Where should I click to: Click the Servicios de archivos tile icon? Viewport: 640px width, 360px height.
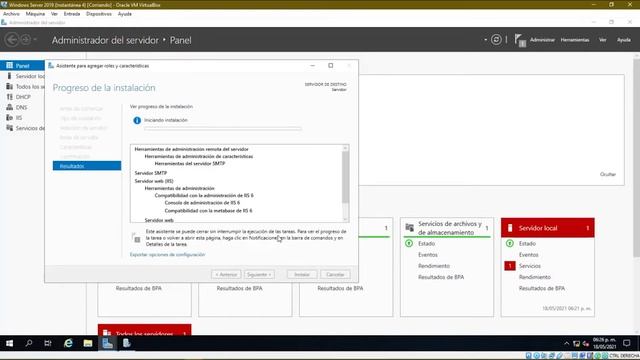coord(409,228)
